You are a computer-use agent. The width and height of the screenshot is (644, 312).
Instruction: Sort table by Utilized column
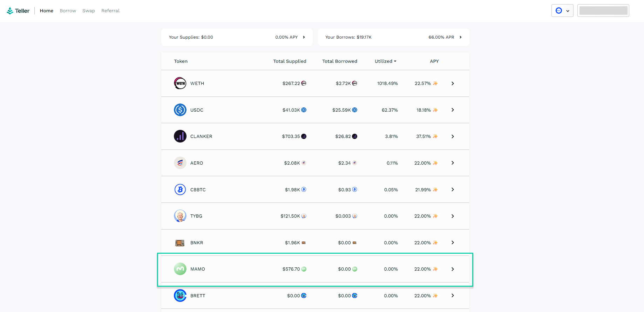(385, 61)
